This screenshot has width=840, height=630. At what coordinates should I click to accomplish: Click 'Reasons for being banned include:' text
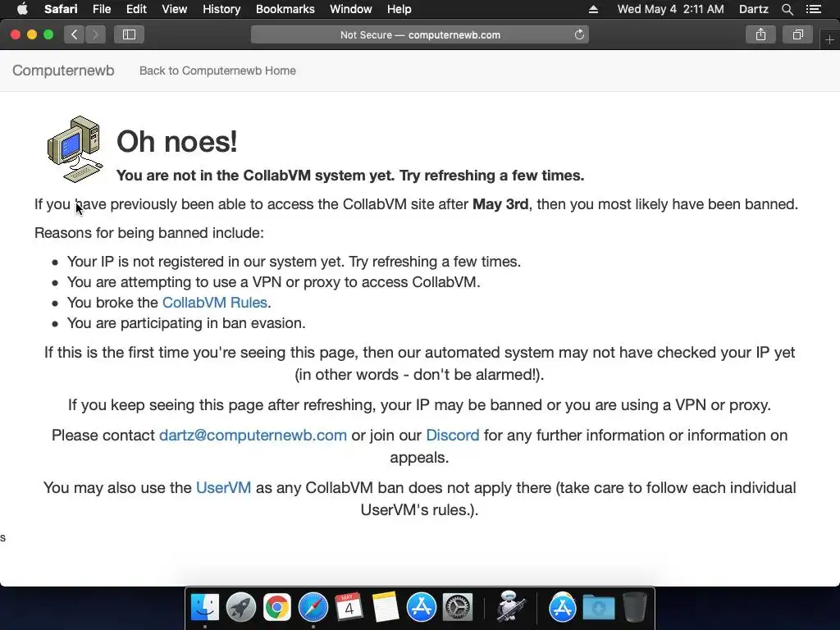(149, 233)
